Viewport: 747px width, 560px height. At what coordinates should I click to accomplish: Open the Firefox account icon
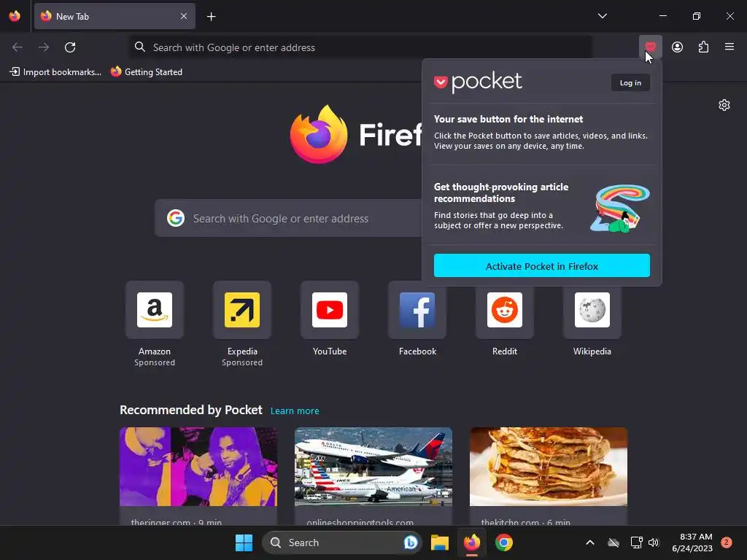[677, 47]
